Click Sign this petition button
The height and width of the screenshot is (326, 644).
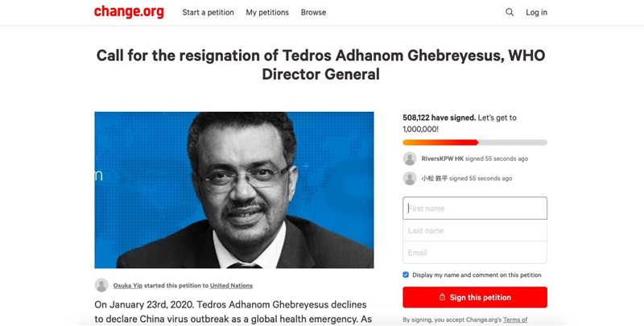[x=475, y=297]
